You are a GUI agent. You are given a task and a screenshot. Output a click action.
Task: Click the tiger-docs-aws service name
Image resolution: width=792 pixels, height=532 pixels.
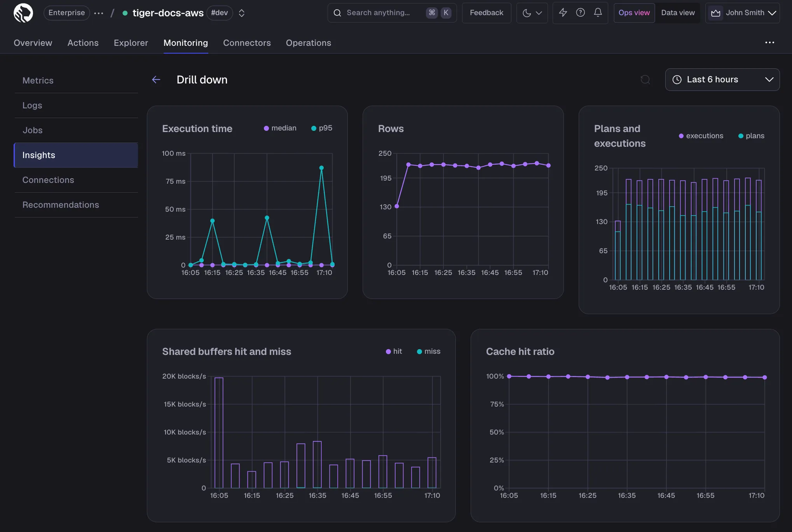[x=168, y=13]
